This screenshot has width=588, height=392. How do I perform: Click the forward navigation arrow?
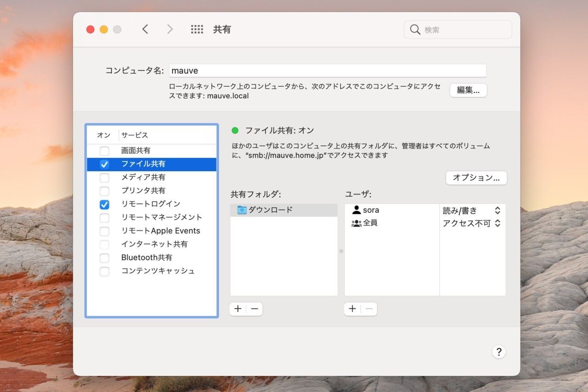tap(170, 29)
